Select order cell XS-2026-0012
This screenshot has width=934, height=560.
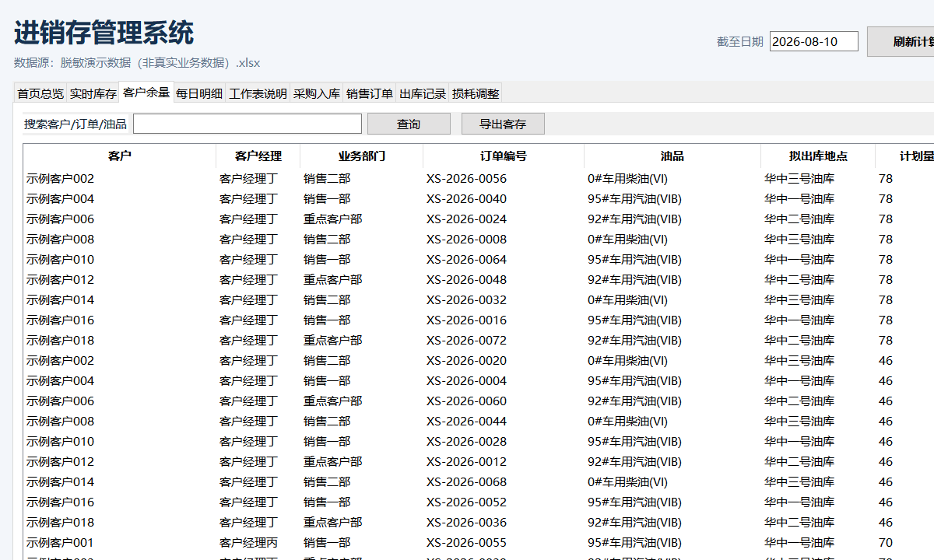coord(466,461)
